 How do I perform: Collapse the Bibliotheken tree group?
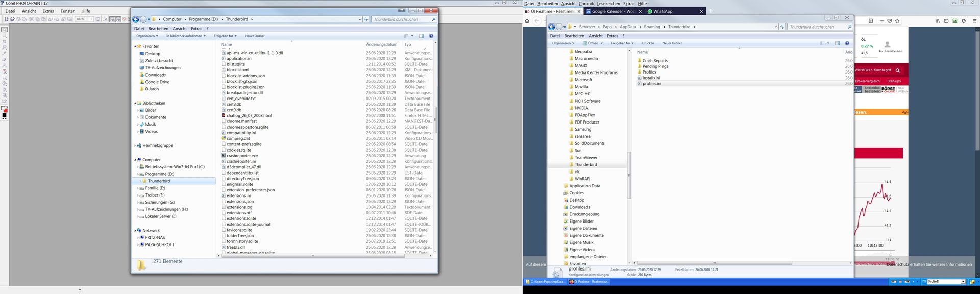[135, 103]
